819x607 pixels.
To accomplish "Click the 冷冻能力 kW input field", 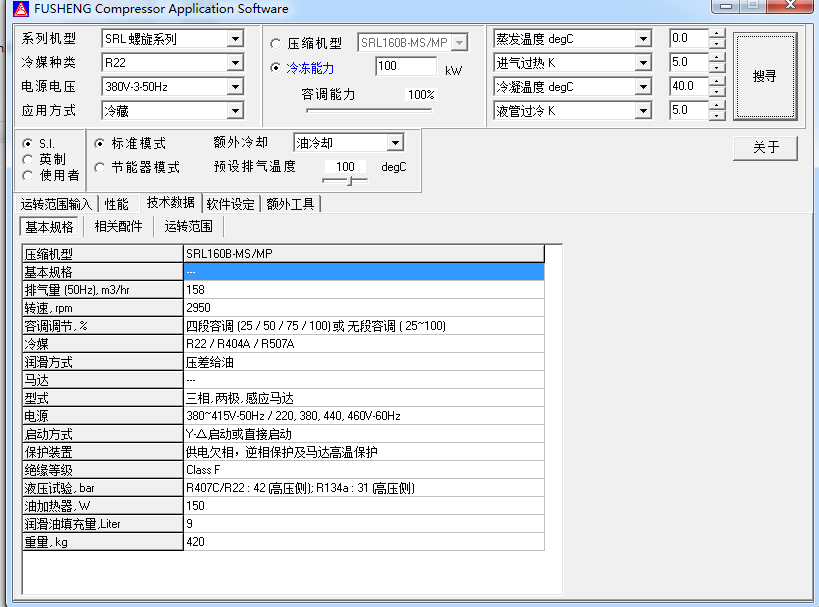I will 405,66.
